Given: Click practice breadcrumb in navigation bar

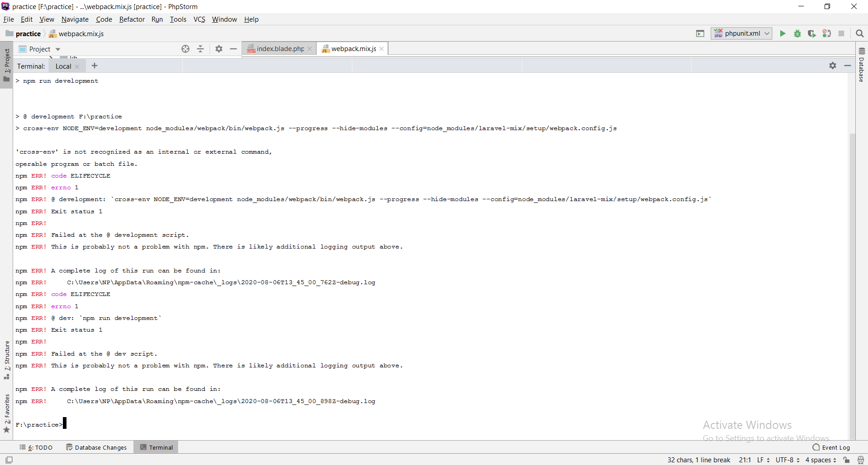Looking at the screenshot, I should coord(23,33).
